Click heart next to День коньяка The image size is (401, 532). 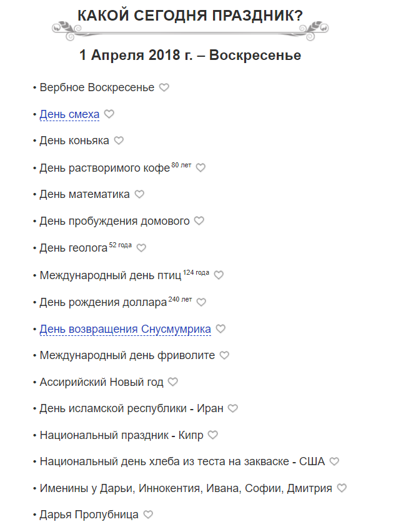[x=119, y=141]
